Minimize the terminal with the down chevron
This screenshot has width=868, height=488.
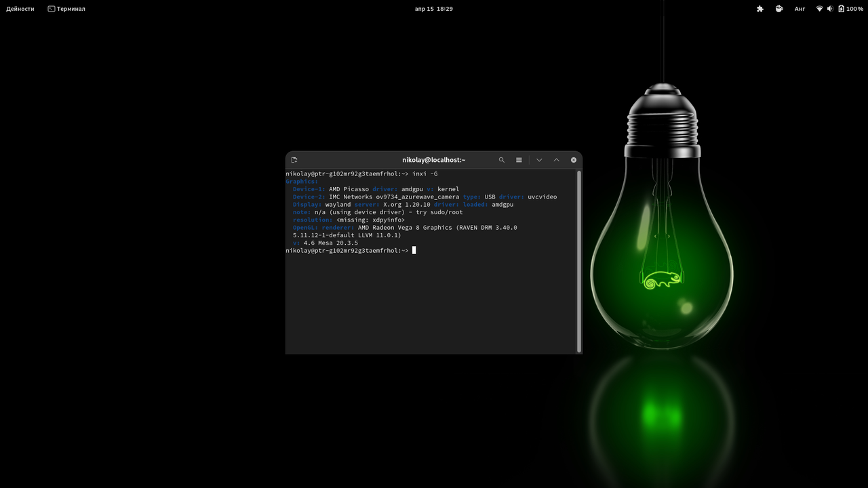539,160
